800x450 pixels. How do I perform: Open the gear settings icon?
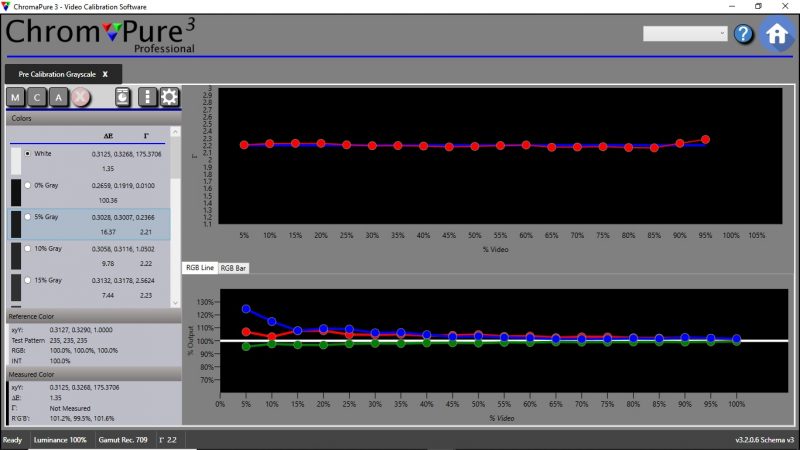(169, 97)
